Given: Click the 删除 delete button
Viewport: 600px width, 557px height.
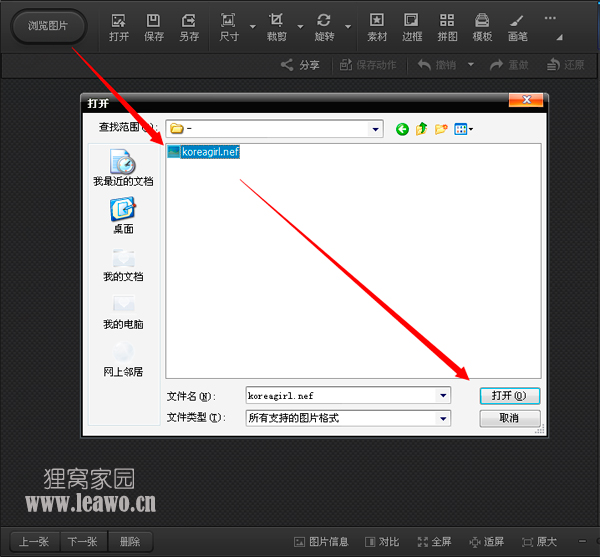Looking at the screenshot, I should [130, 541].
